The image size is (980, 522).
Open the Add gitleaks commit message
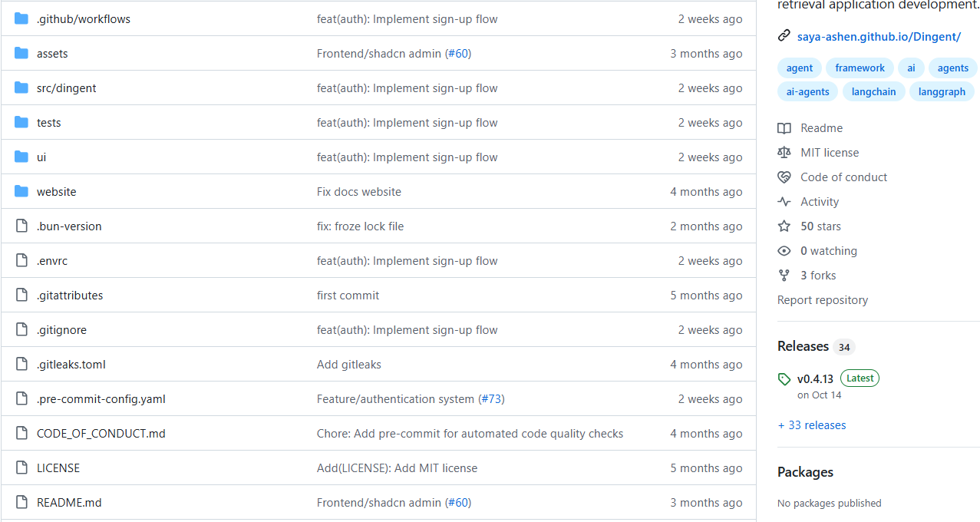[x=349, y=365]
